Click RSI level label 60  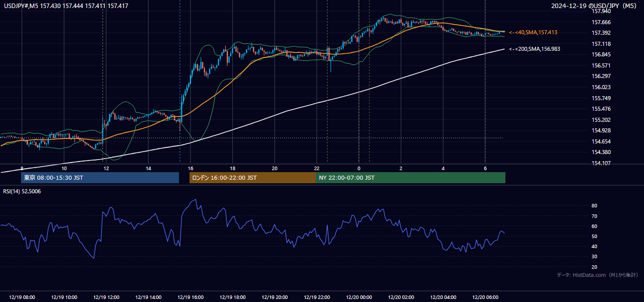point(595,226)
